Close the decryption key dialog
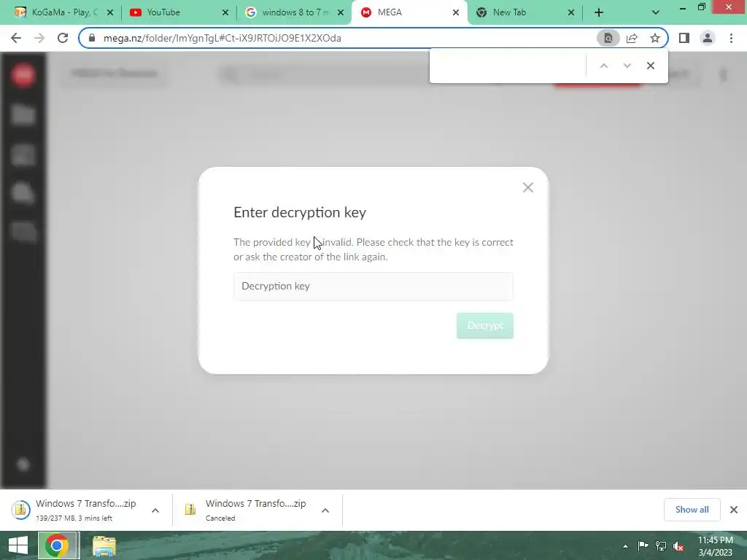Screen dimensions: 747x560 coord(528,187)
